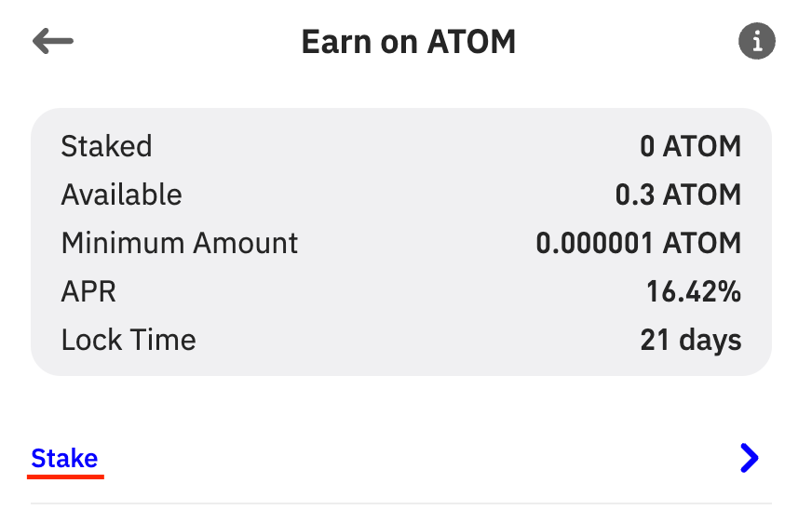
Task: Click the 0.000001 ATOM minimum value
Action: coord(638,243)
